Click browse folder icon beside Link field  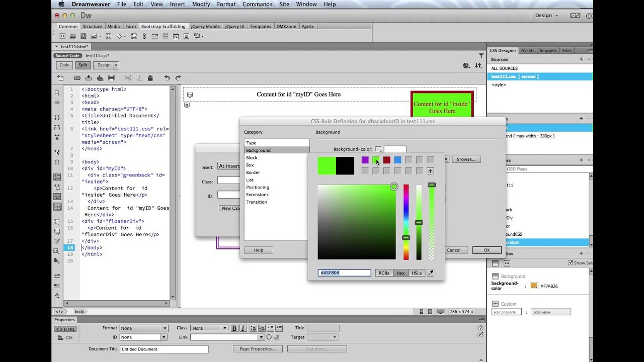(x=276, y=337)
